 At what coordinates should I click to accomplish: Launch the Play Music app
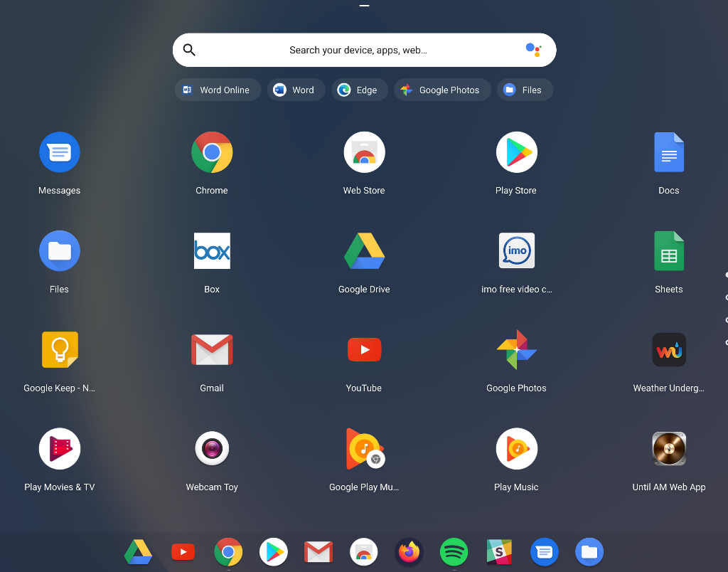click(516, 449)
